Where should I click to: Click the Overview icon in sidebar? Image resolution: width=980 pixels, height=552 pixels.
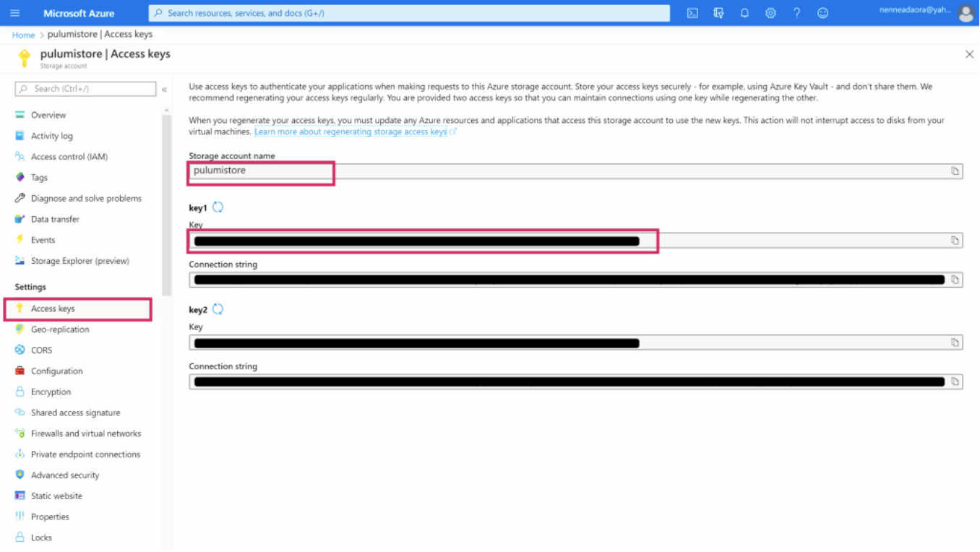click(x=20, y=115)
